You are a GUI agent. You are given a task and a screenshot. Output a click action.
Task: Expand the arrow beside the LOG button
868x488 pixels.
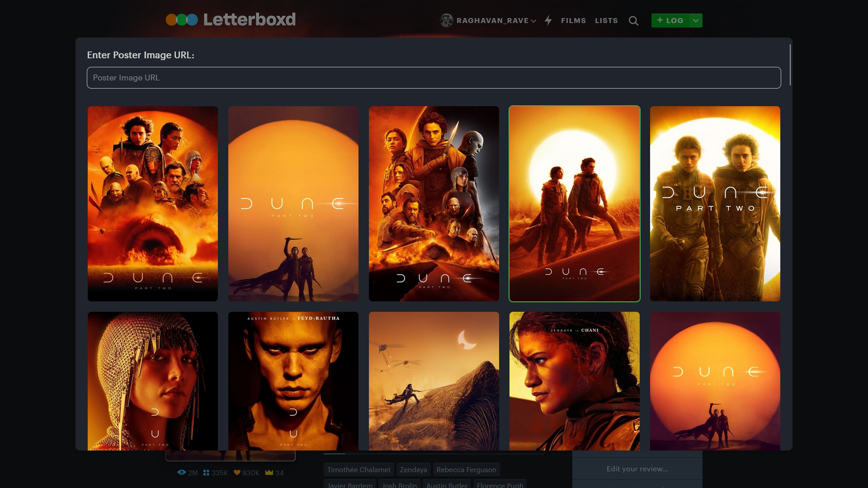click(696, 21)
